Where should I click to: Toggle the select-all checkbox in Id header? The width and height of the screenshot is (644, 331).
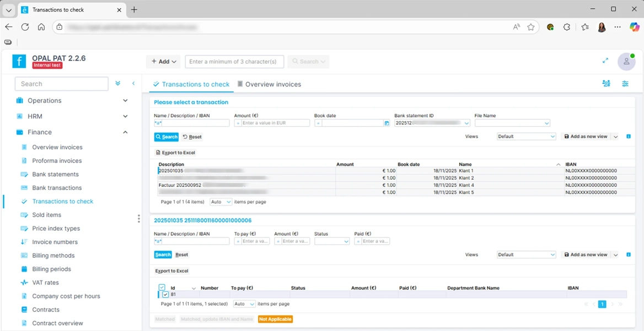point(162,287)
